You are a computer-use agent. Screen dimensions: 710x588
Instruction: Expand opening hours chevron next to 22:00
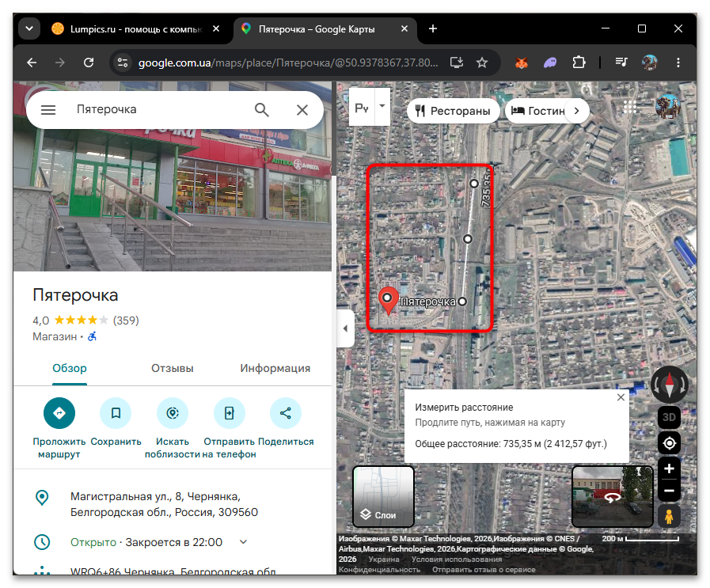click(x=243, y=542)
